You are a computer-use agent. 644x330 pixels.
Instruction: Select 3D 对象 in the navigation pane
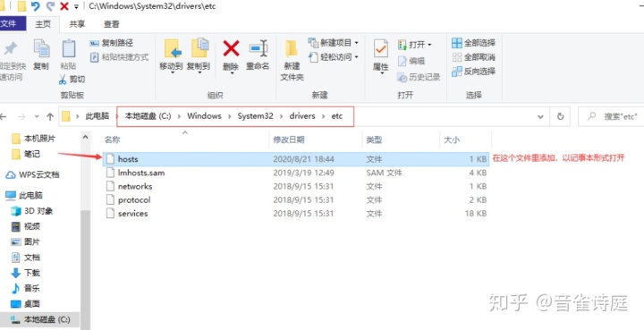click(32, 211)
